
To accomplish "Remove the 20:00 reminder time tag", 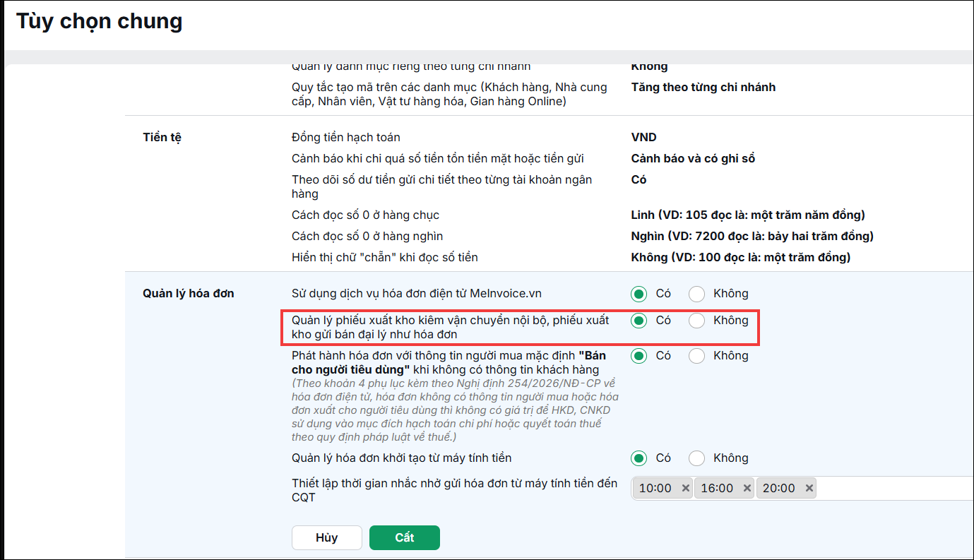I will (809, 488).
